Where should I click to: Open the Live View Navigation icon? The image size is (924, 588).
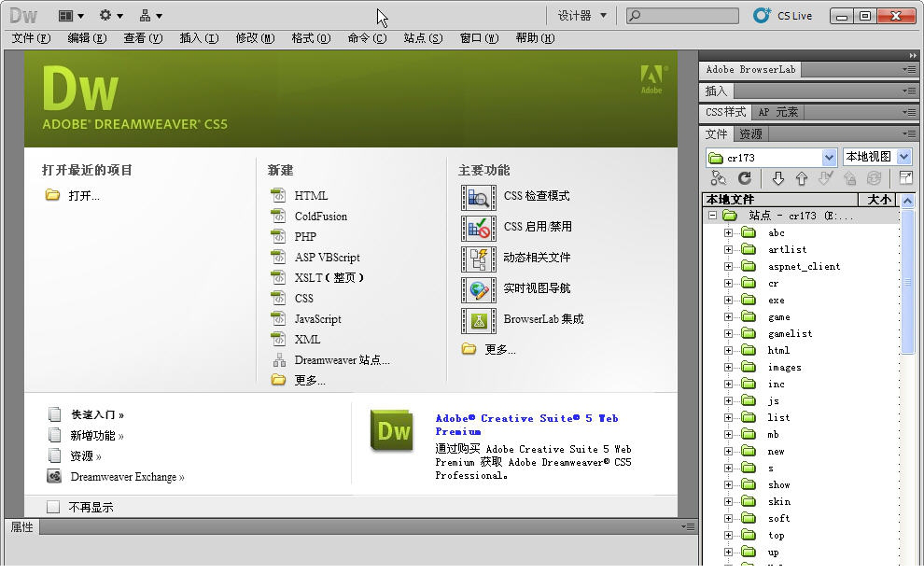[x=478, y=290]
